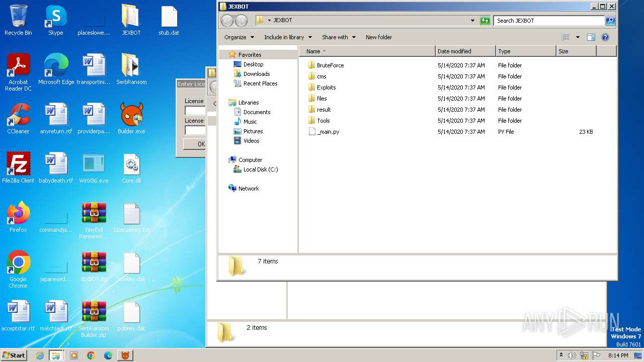The width and height of the screenshot is (644, 362).
Task: Launch the Google Chrome desktop shortcut
Action: (18, 269)
